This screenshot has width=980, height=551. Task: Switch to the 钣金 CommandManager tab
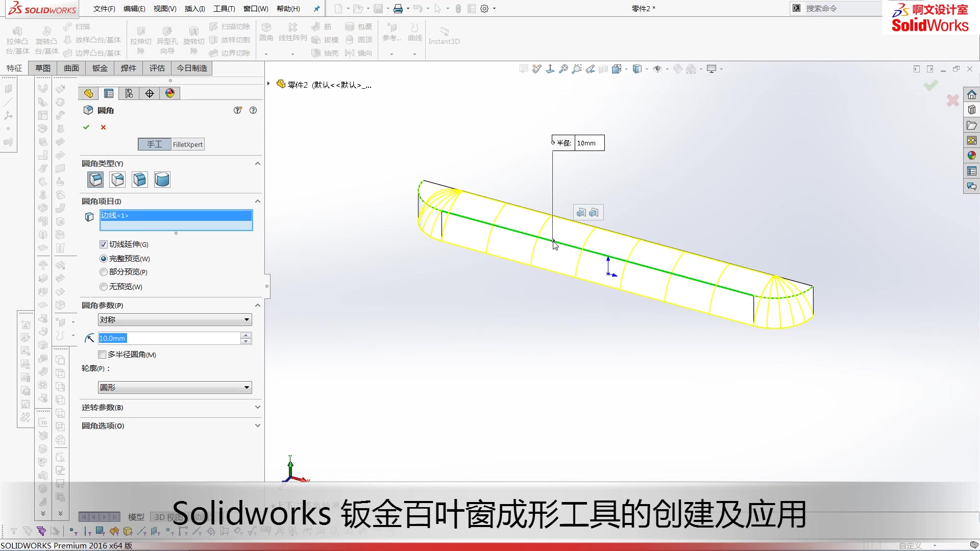(x=100, y=68)
